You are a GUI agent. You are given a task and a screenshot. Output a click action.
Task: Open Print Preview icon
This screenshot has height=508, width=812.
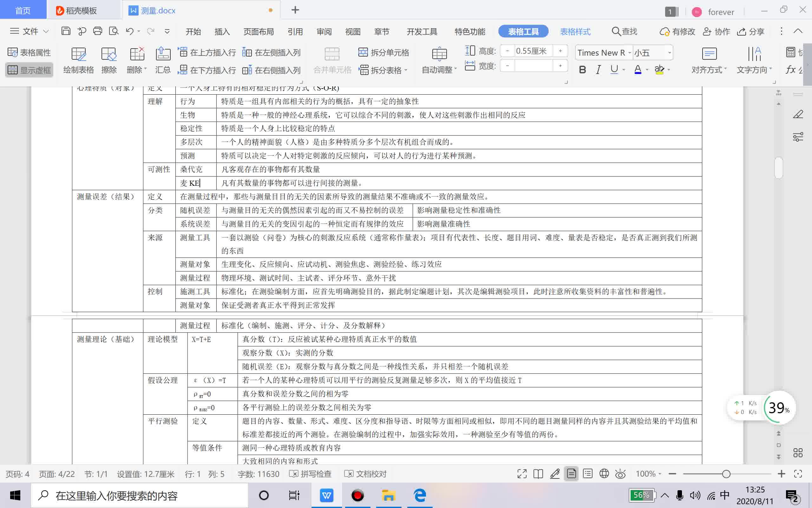(114, 31)
